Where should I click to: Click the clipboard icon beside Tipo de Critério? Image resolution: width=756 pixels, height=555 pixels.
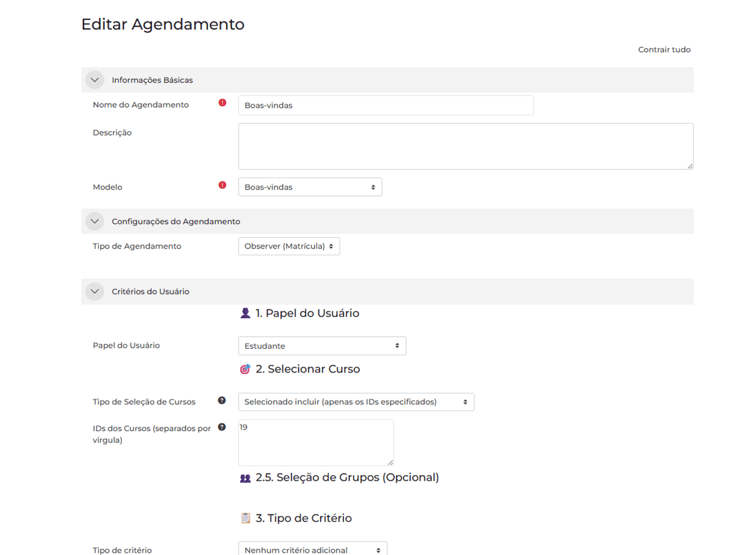pyautogui.click(x=245, y=518)
